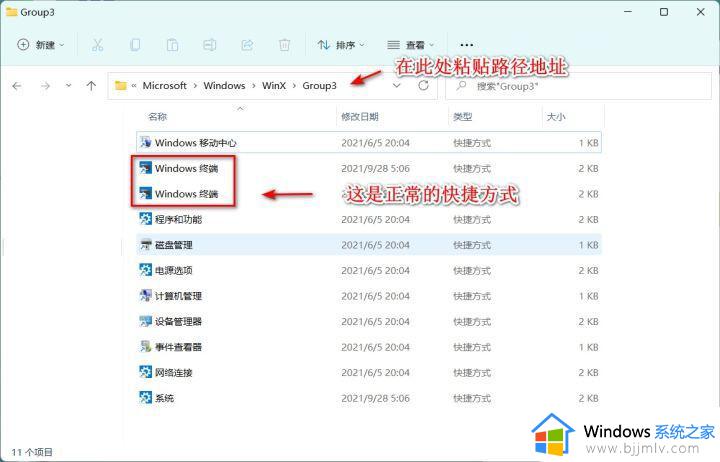Click the Paste clipboard icon
Image resolution: width=720 pixels, height=462 pixels.
173,45
